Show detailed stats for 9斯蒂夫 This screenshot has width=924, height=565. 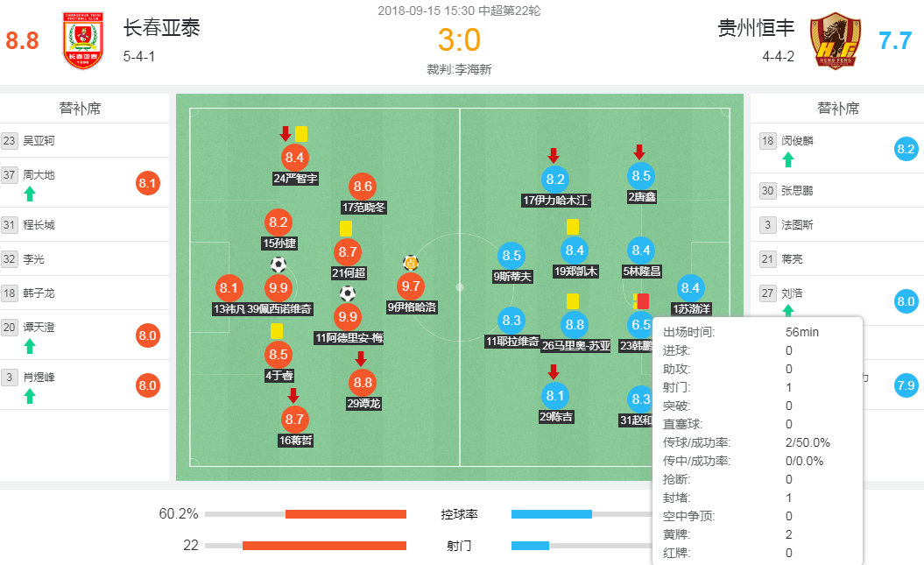pos(511,255)
